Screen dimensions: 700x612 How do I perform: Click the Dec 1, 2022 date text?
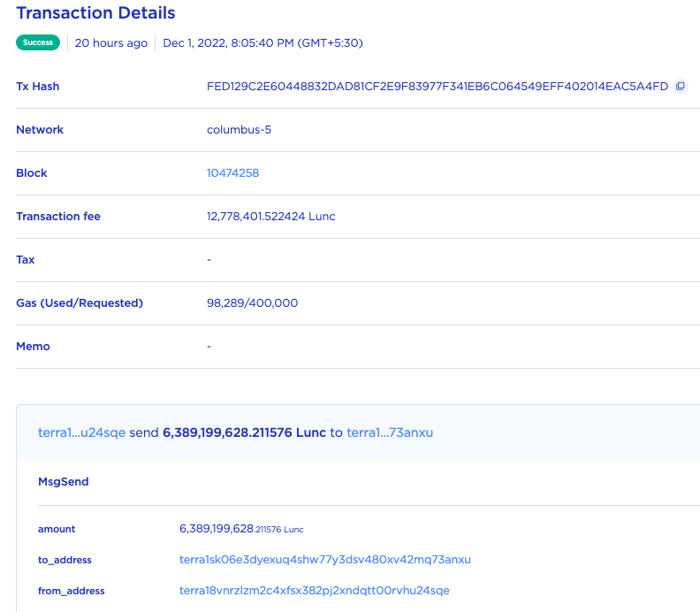coord(262,42)
